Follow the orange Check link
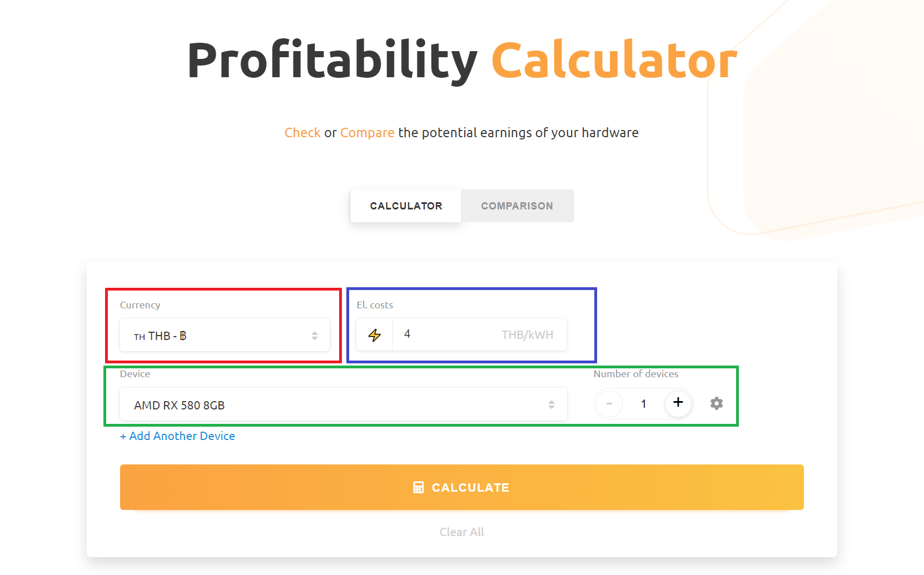The height and width of the screenshot is (575, 924). pyautogui.click(x=302, y=133)
